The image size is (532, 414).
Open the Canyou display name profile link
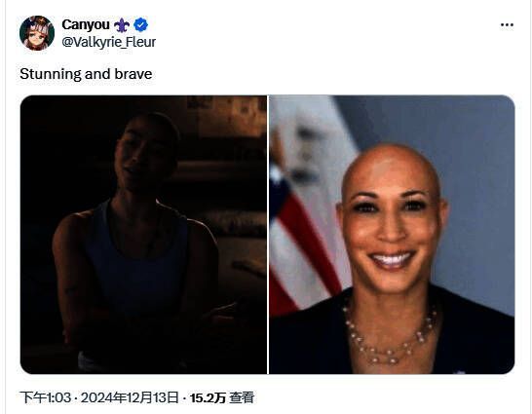coord(86,24)
